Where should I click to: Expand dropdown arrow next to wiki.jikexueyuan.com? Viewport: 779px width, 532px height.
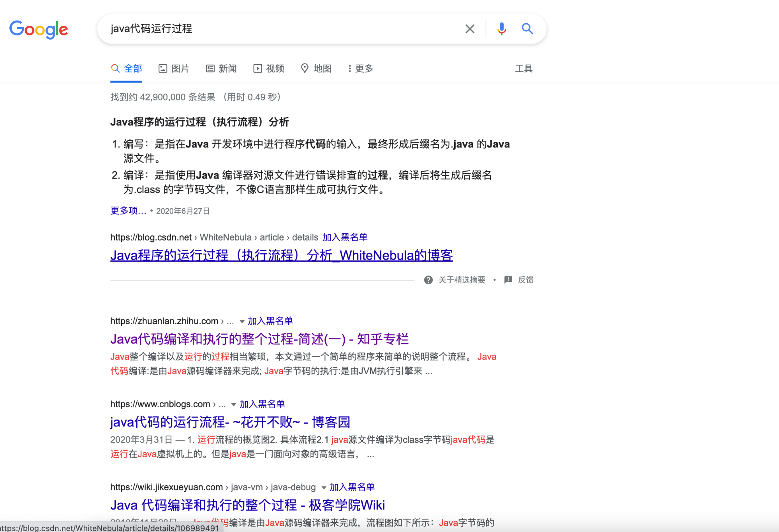point(324,488)
